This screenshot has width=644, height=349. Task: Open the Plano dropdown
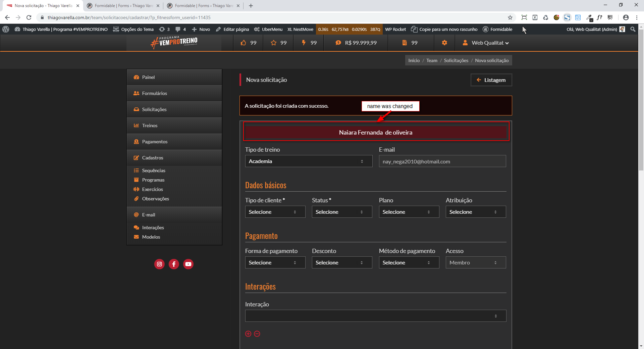point(409,212)
